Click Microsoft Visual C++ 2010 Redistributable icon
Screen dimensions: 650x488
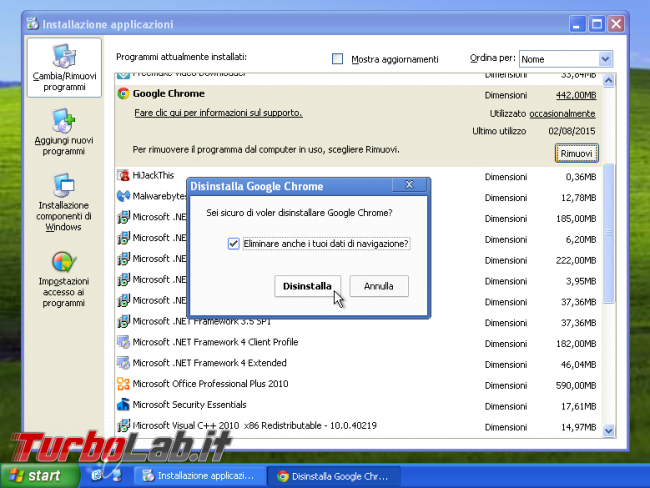click(123, 426)
